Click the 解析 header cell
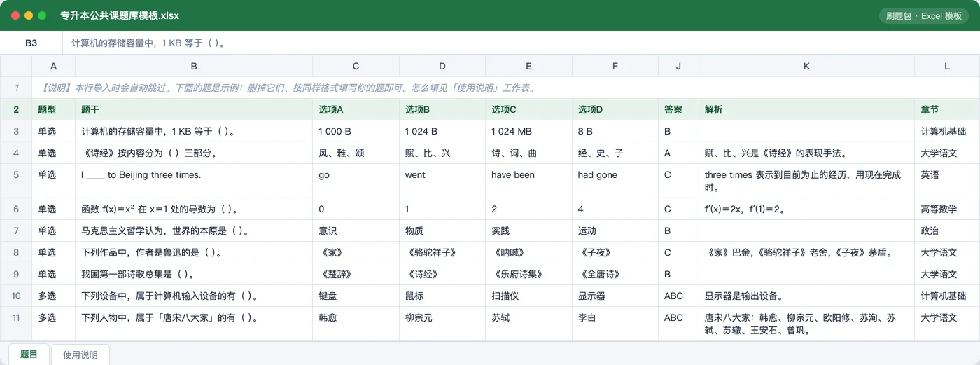This screenshot has width=980, height=365. point(806,110)
